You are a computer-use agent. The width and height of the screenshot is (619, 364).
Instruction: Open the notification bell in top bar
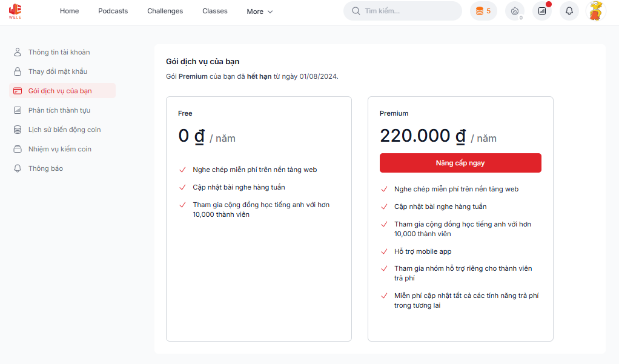click(569, 11)
